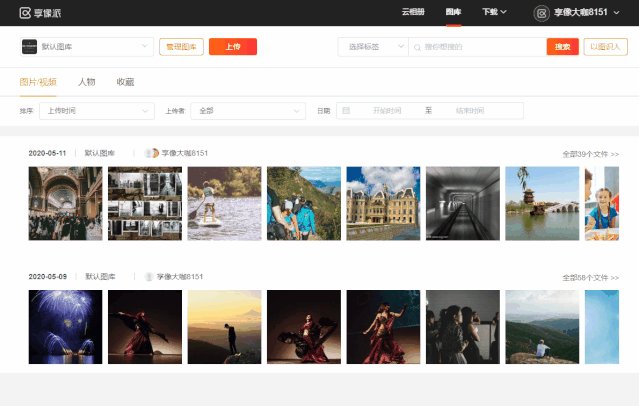The image size is (639, 406).
Task: Click uploader avatar beside 2020-05-09 row
Action: 149,276
